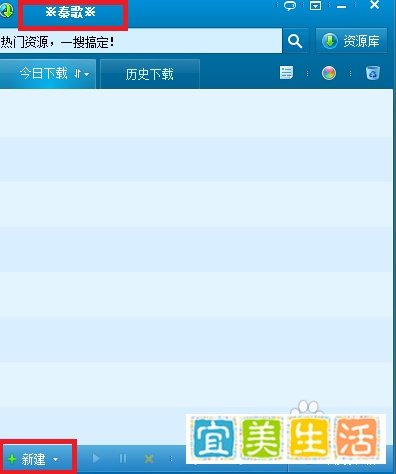Open the main menu dropdown icon in title bar
This screenshot has height=474, width=396.
tap(315, 6)
